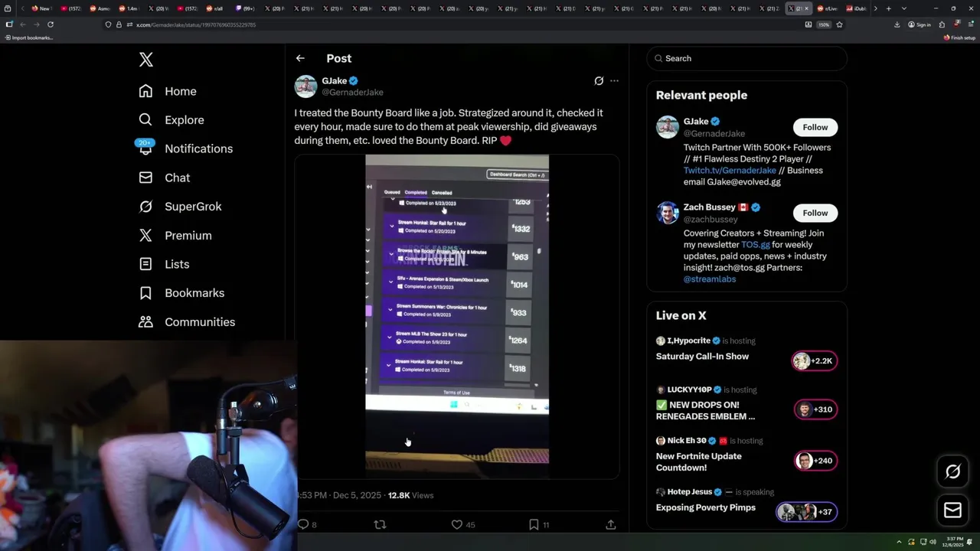The height and width of the screenshot is (551, 980).
Task: Follow Zach Bussey in Relevant people
Action: point(815,213)
